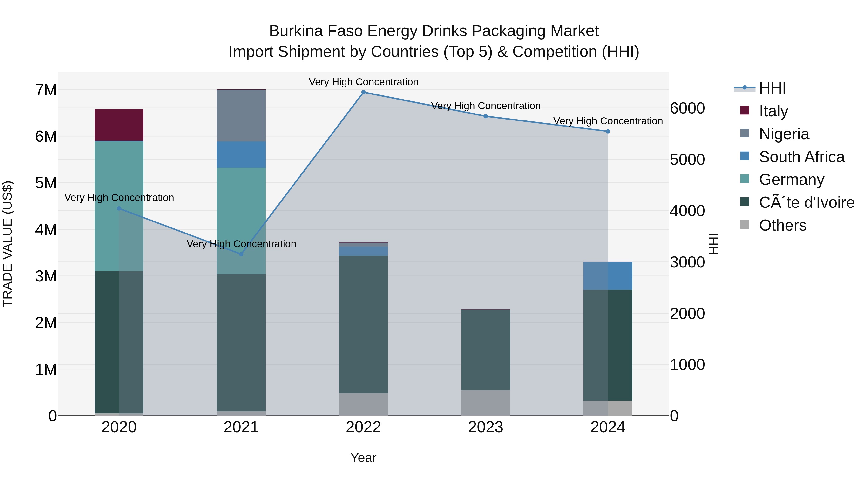Screen dimensions: 868x488
Task: Click the 2024 x-axis label
Action: pyautogui.click(x=608, y=427)
